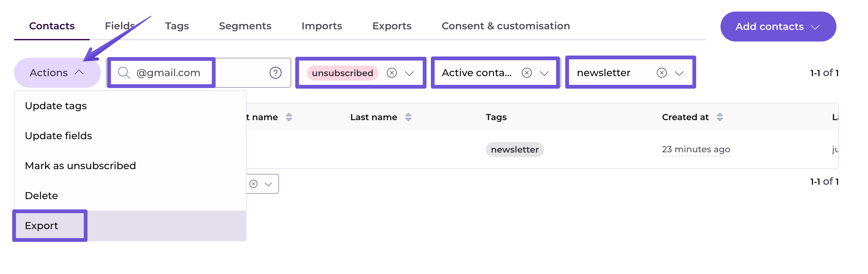Open the Imports tab
This screenshot has height=274, width=868.
(322, 26)
